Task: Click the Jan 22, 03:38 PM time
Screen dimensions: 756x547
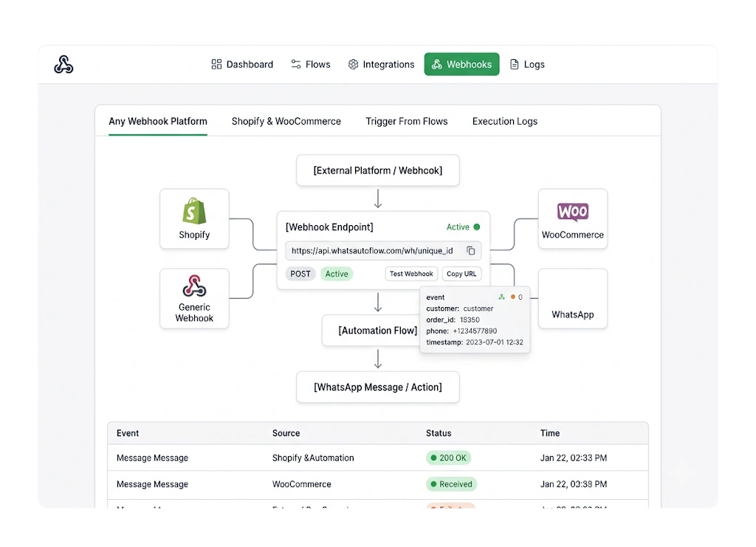Action: click(x=573, y=484)
